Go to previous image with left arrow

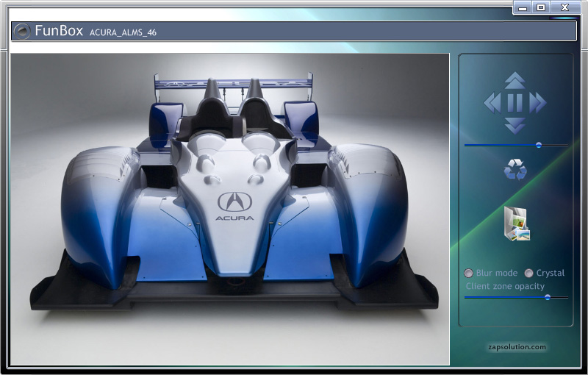pyautogui.click(x=492, y=103)
